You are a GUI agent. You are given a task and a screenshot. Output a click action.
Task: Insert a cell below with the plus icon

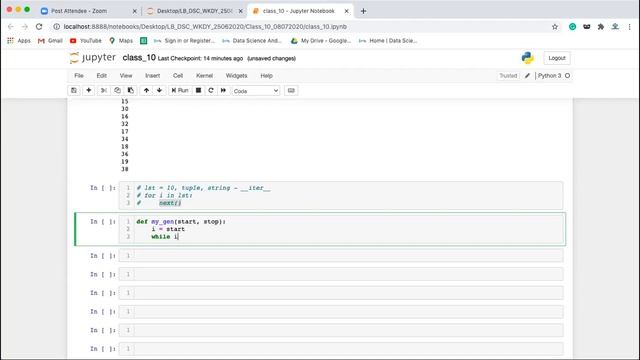89,91
